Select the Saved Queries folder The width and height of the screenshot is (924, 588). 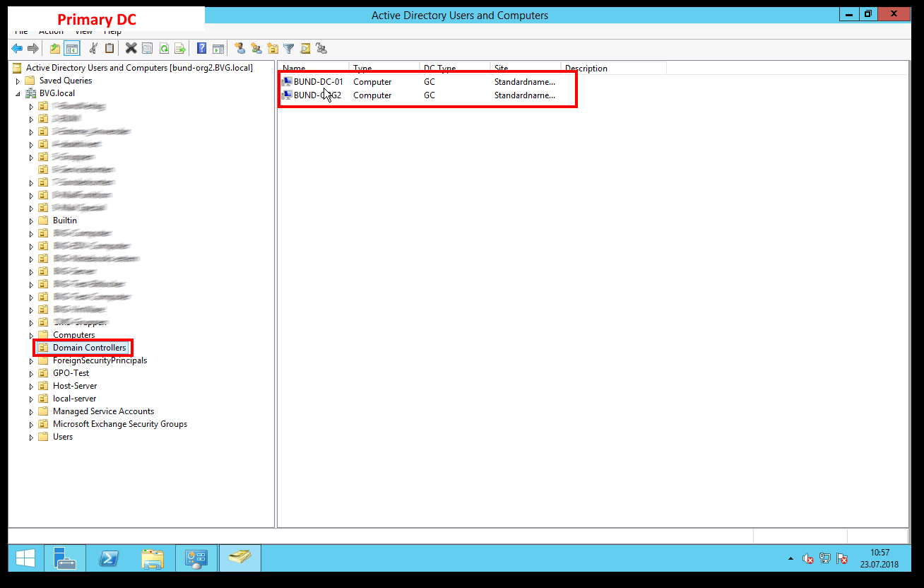66,81
